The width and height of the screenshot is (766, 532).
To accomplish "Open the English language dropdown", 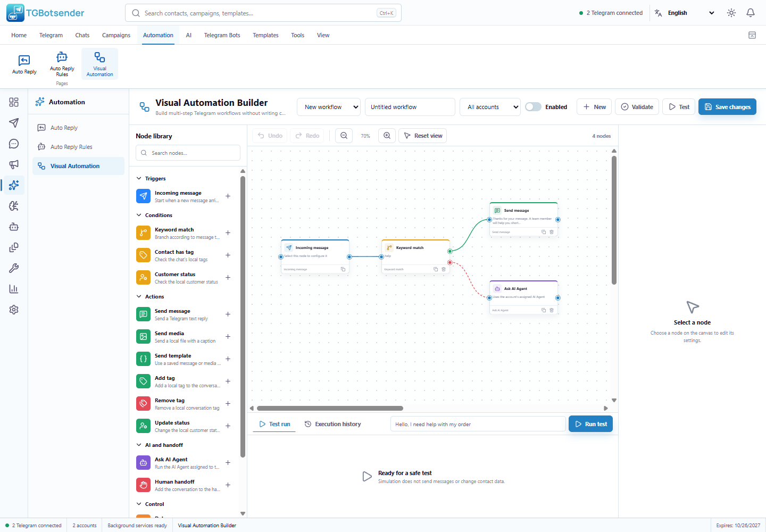I will click(x=692, y=13).
